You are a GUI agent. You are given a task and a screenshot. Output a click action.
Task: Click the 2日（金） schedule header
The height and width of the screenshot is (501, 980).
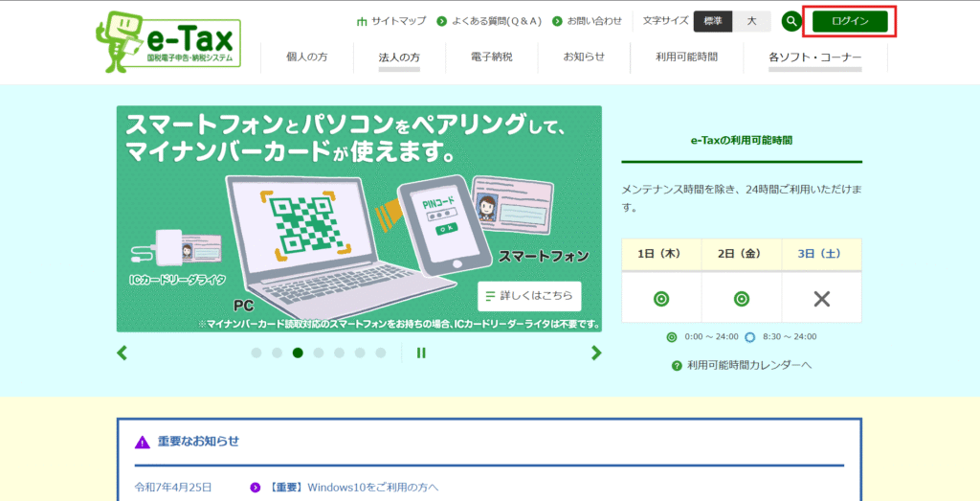coord(742,254)
